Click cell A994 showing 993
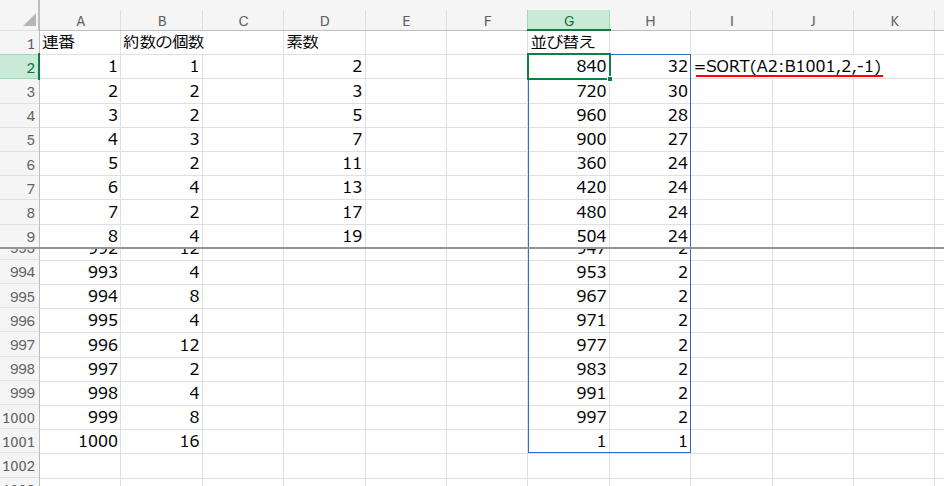This screenshot has width=944, height=486. (x=80, y=272)
